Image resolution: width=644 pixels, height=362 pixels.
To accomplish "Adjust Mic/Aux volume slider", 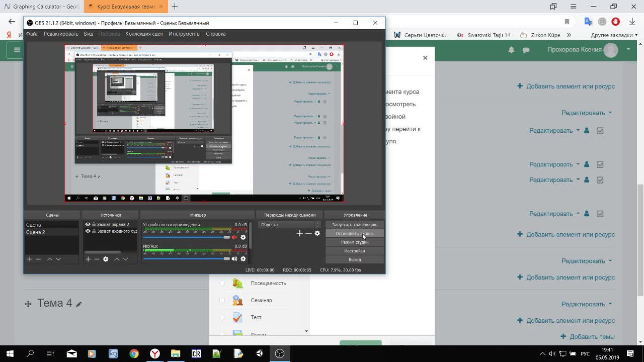I will click(187, 258).
